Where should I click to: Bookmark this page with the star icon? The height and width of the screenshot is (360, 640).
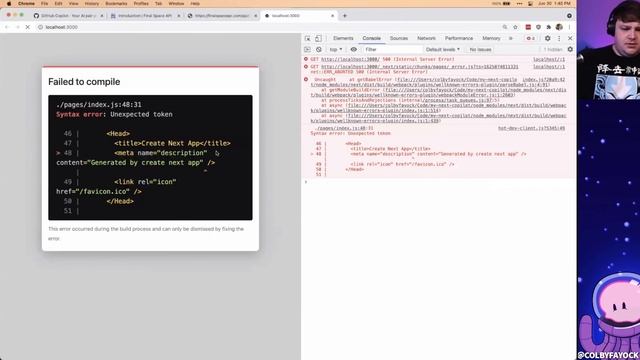516,27
